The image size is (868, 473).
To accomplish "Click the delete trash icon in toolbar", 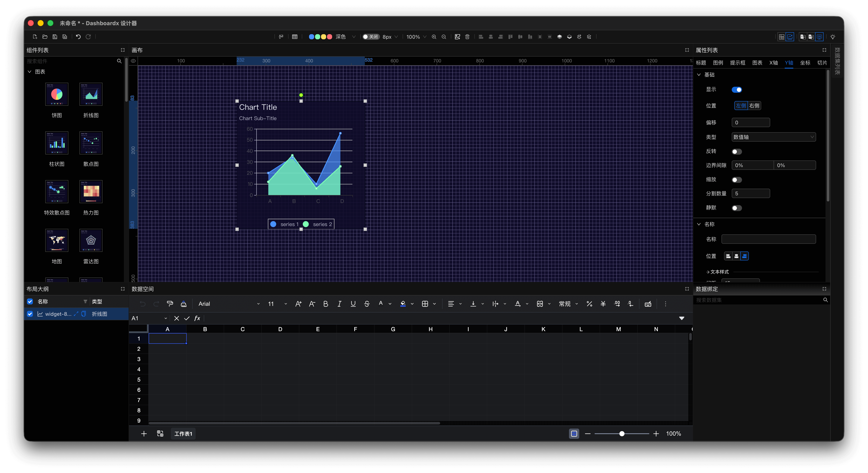I will [x=467, y=37].
